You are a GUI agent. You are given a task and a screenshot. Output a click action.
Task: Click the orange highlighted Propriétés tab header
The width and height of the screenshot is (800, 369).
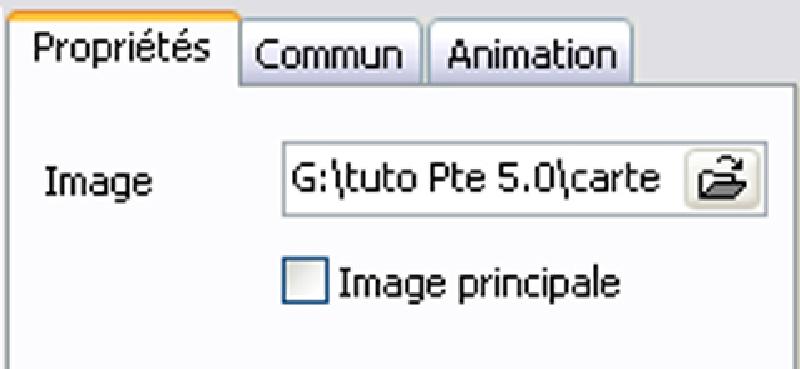point(123,48)
